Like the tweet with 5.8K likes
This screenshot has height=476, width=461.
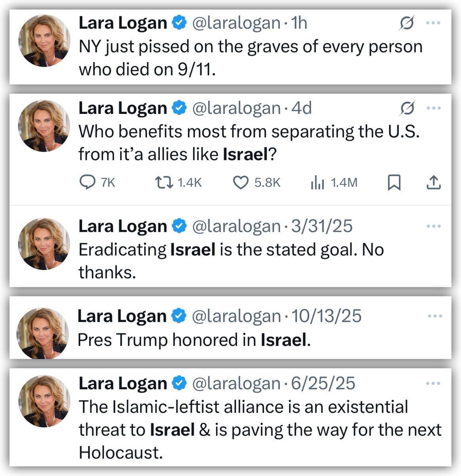(240, 182)
